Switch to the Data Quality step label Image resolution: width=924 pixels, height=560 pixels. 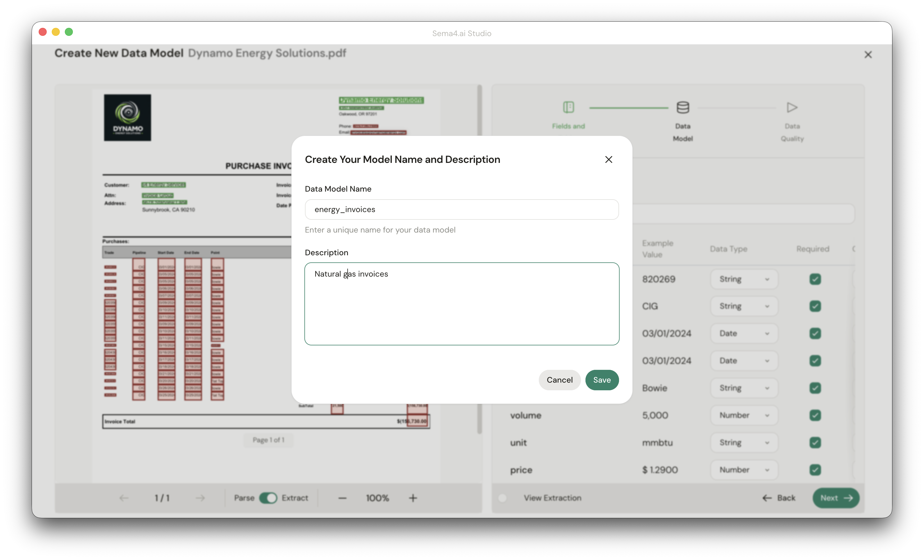[x=792, y=132]
